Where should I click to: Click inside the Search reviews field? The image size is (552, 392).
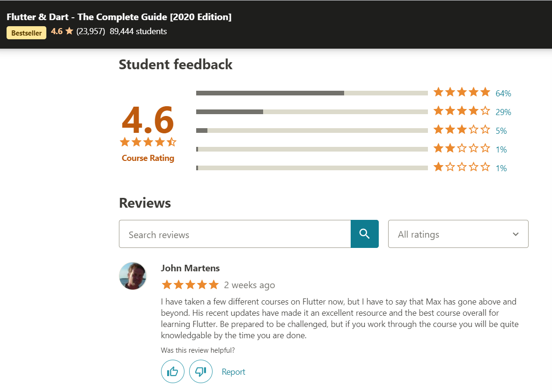click(234, 234)
